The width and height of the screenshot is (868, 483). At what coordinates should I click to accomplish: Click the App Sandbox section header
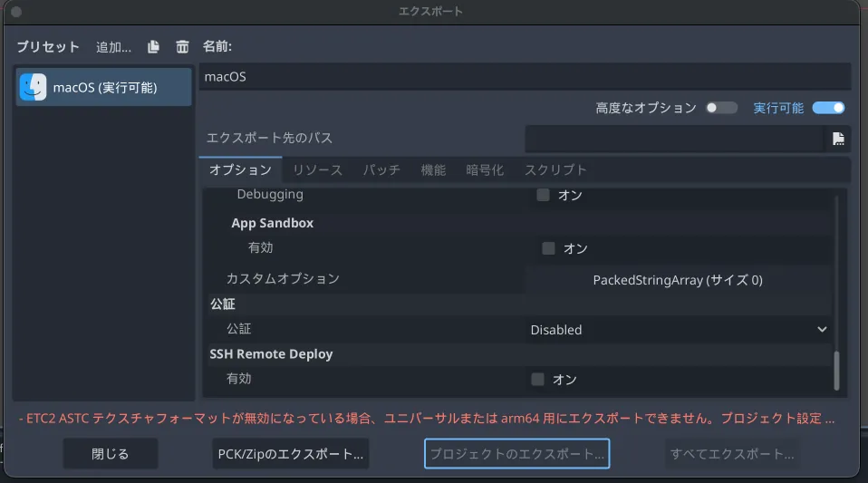point(273,223)
